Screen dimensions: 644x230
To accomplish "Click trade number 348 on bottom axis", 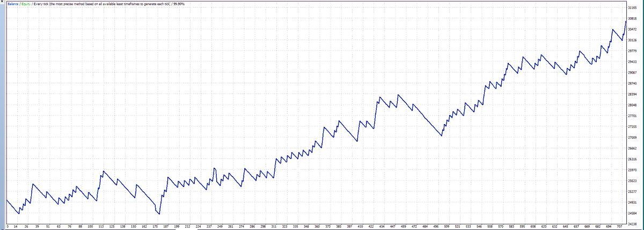I will coord(306,227).
